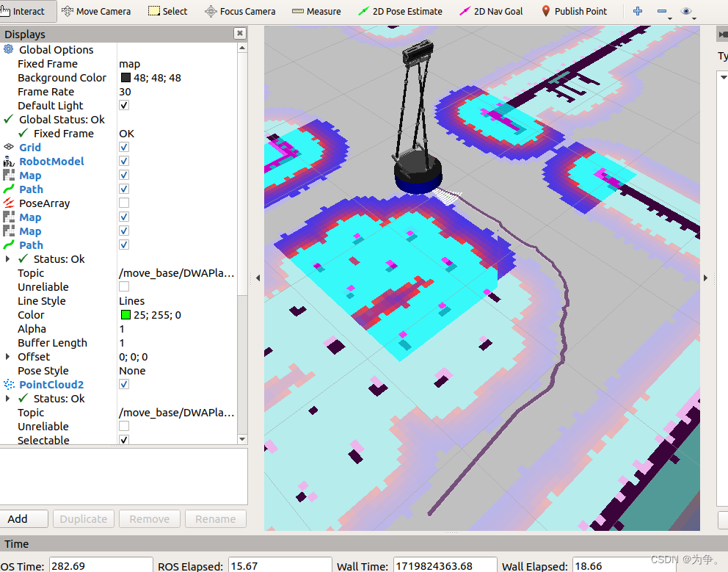Expand the PointCloud2 Status entry
The height and width of the screenshot is (572, 728).
pos(7,398)
